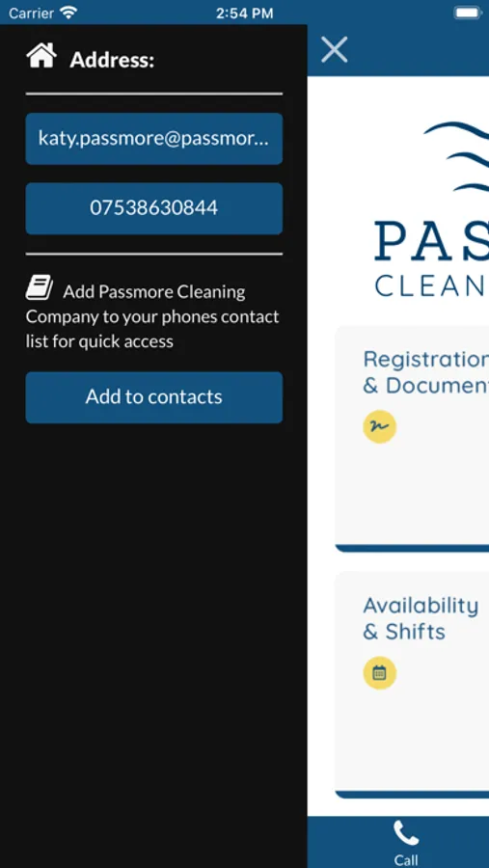Close the side menu with the X
The image size is (489, 868).
click(335, 50)
